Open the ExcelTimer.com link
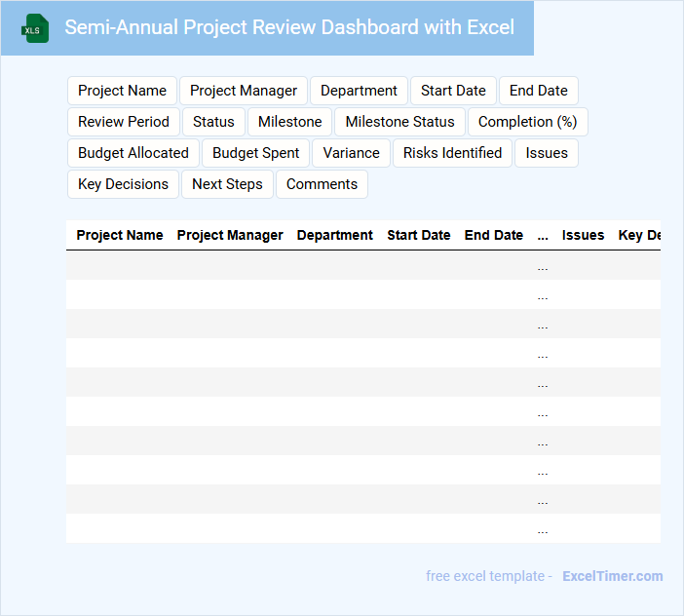Screen dimensions: 684x616 point(612,576)
